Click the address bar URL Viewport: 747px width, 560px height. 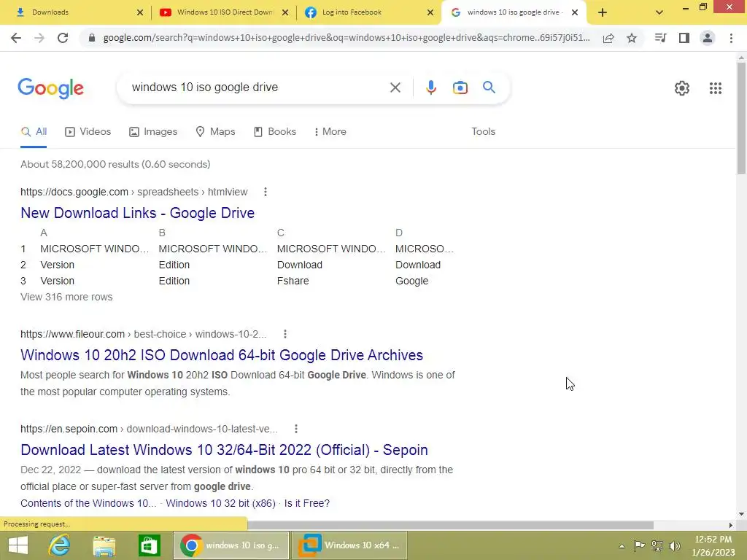(347, 38)
